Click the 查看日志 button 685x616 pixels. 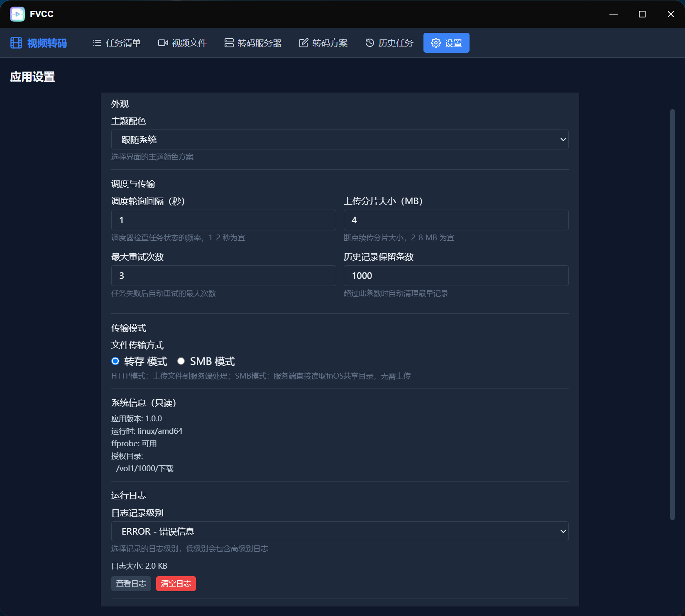[131, 584]
